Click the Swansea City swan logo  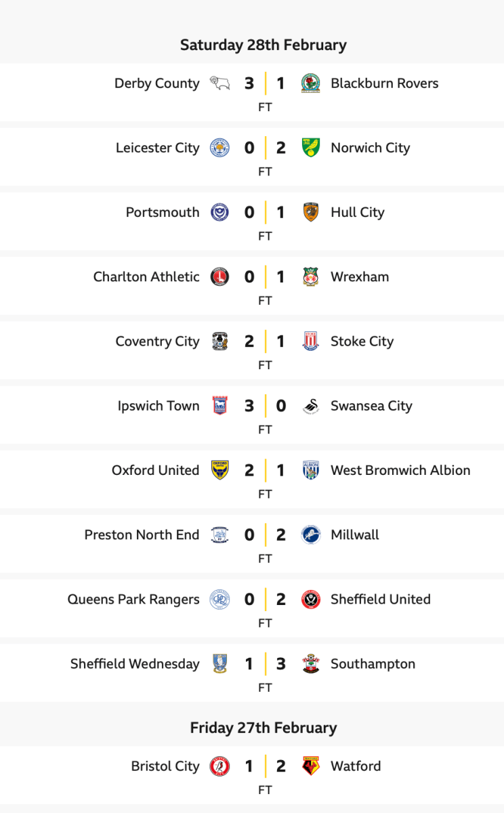(311, 406)
